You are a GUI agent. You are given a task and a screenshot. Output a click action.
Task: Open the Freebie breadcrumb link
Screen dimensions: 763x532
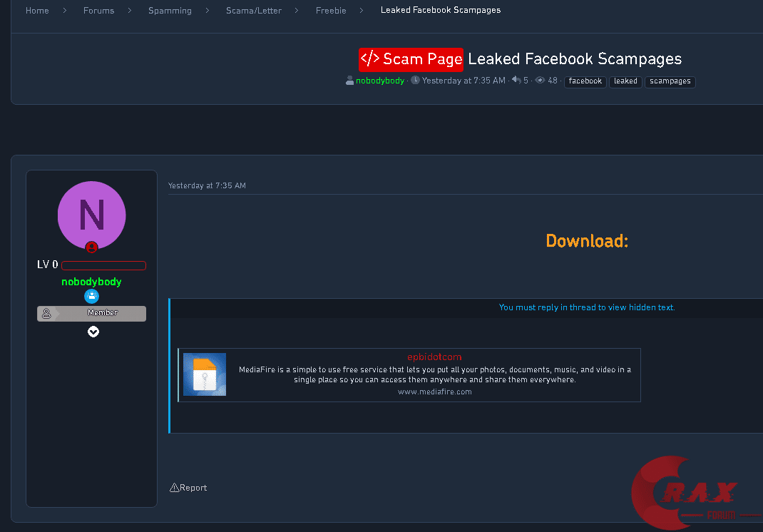point(331,10)
